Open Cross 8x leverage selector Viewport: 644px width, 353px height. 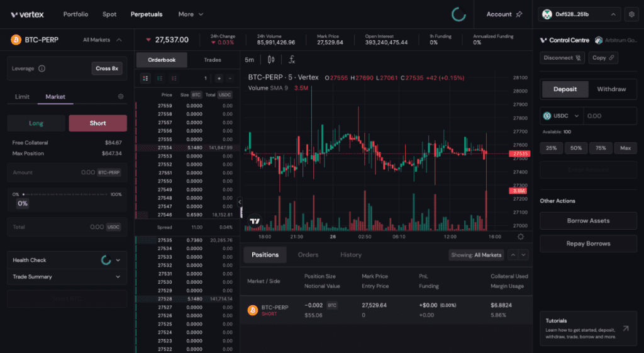tap(107, 69)
